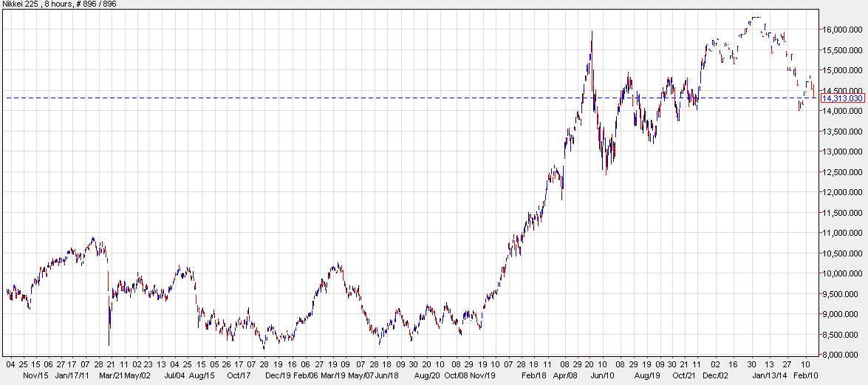Viewport: 868px width, 385px height.
Task: Click the Dec/02 date label
Action: click(715, 375)
